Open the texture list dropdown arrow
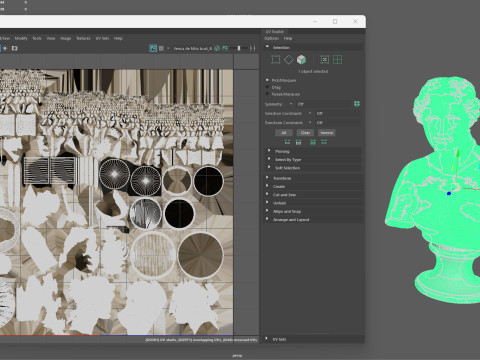Screen dimensions: 480x360 (x=168, y=48)
